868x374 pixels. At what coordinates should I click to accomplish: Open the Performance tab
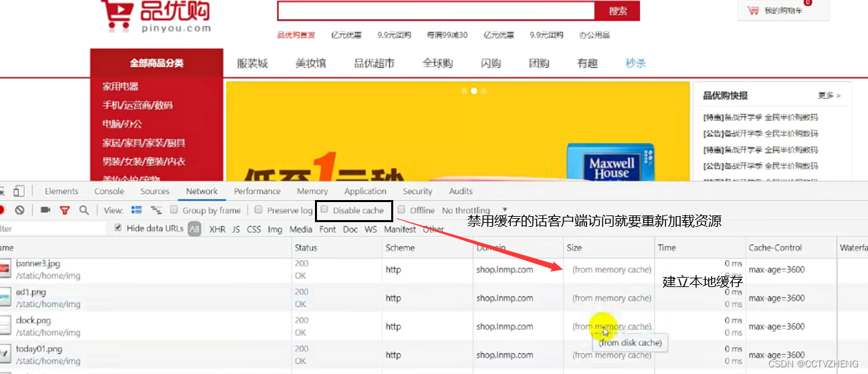pos(257,191)
